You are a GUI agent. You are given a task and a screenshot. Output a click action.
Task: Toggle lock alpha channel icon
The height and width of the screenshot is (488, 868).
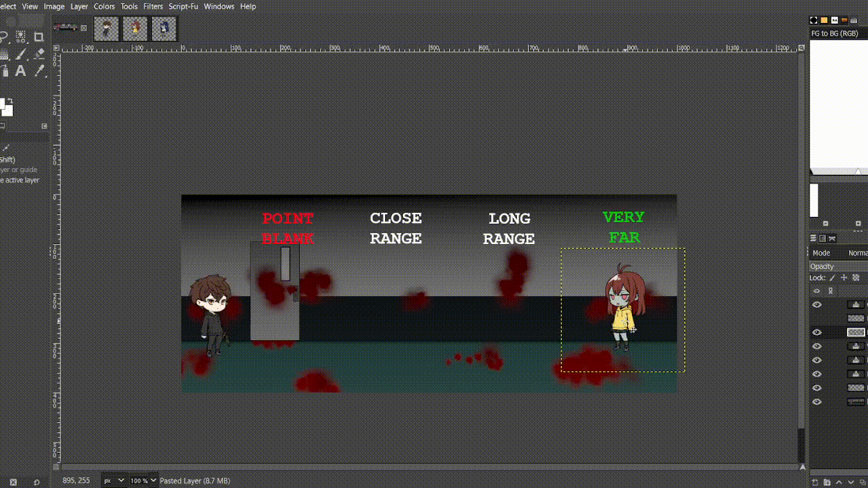[856, 278]
